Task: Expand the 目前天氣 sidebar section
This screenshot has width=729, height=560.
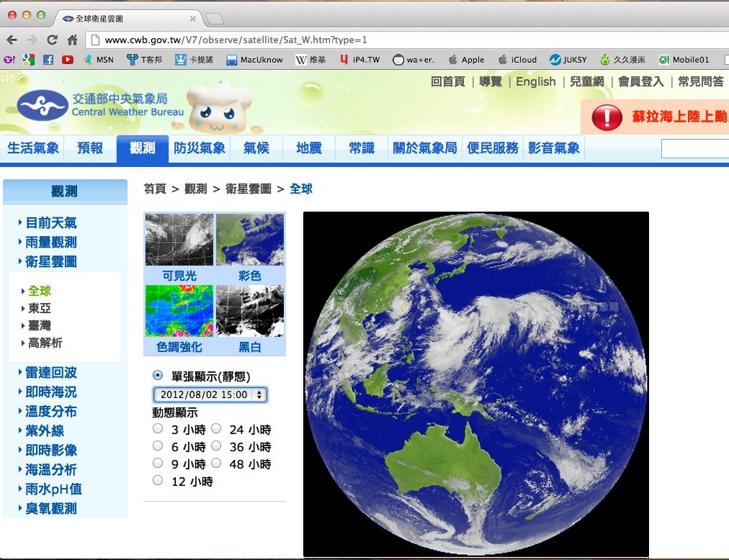Action: [50, 223]
